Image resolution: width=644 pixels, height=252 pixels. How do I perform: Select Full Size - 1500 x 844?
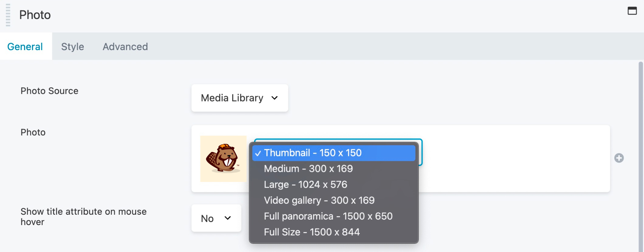tap(312, 232)
